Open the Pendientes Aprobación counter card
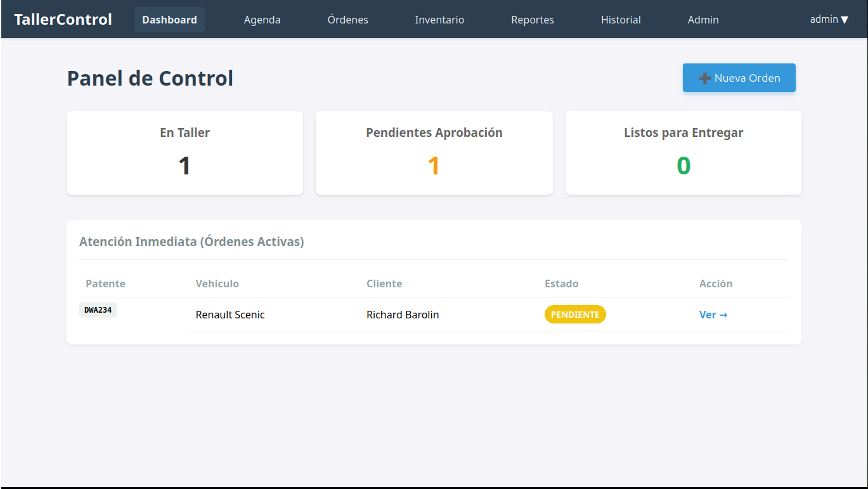Viewport: 868px width, 489px height. [434, 152]
